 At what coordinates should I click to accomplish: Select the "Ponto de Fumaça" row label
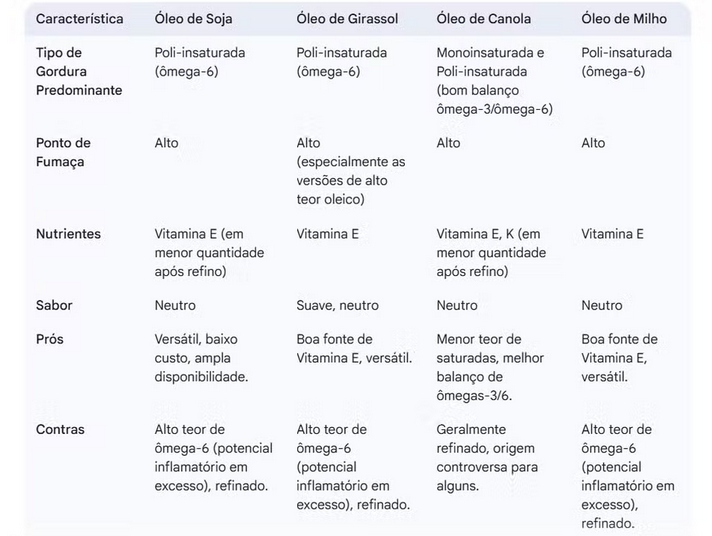point(63,152)
